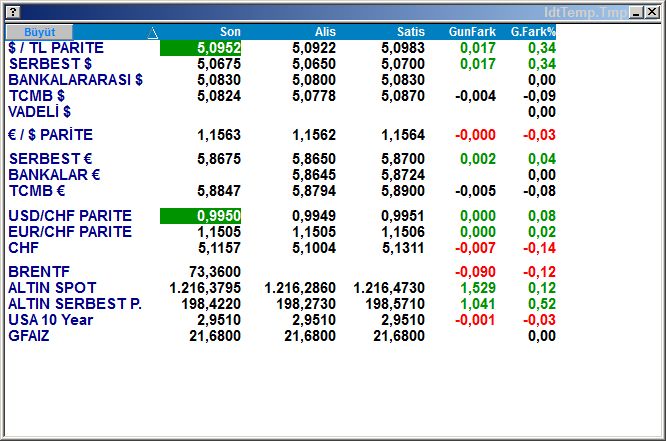Select the G.Fark% column header

coord(533,32)
